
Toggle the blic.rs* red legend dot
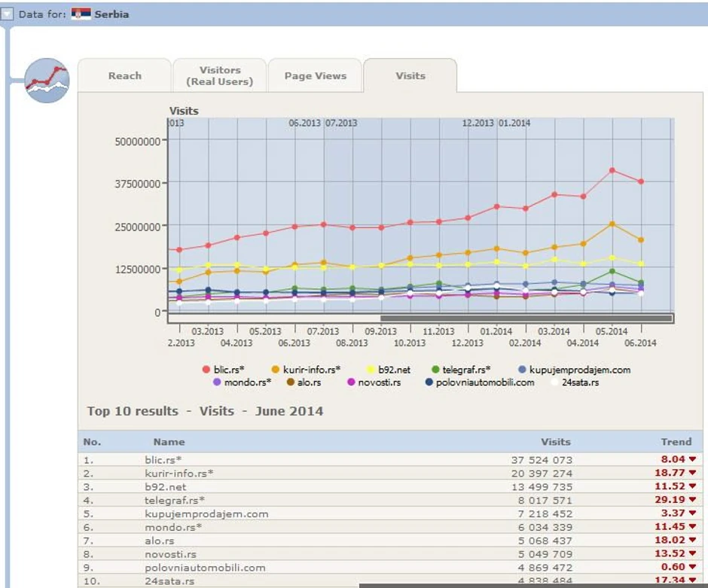206,370
